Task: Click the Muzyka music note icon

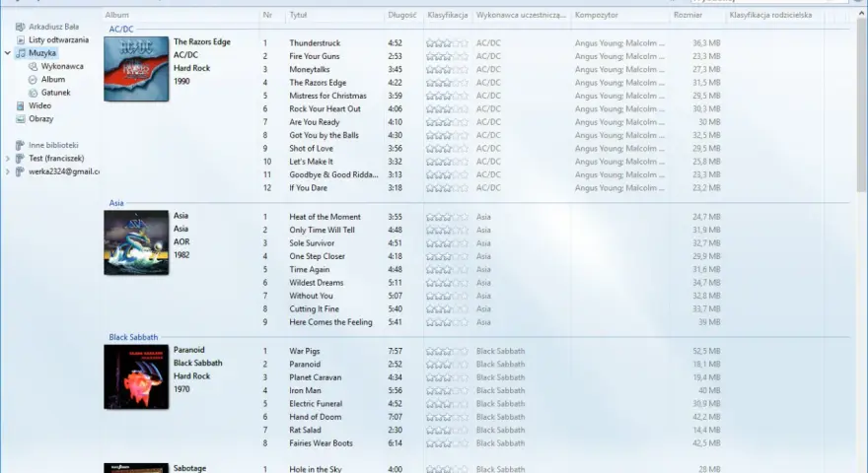Action: coord(21,53)
